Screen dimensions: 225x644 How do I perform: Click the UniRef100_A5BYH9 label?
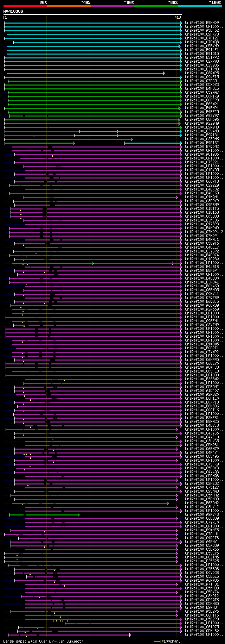202,46
